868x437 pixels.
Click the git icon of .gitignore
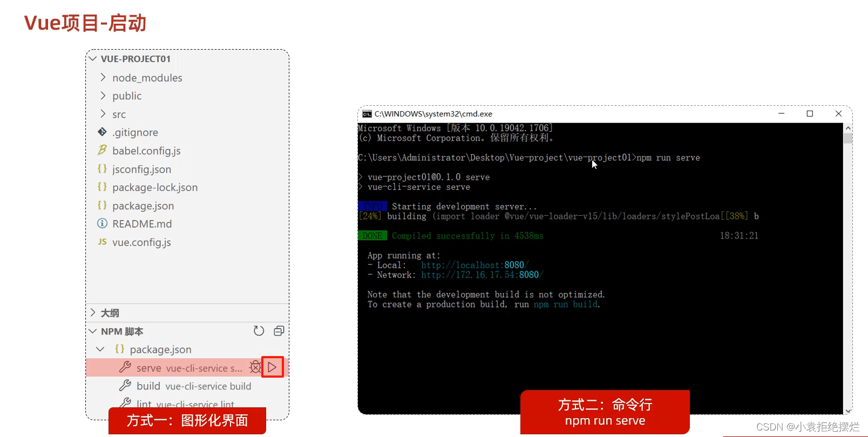tap(102, 132)
